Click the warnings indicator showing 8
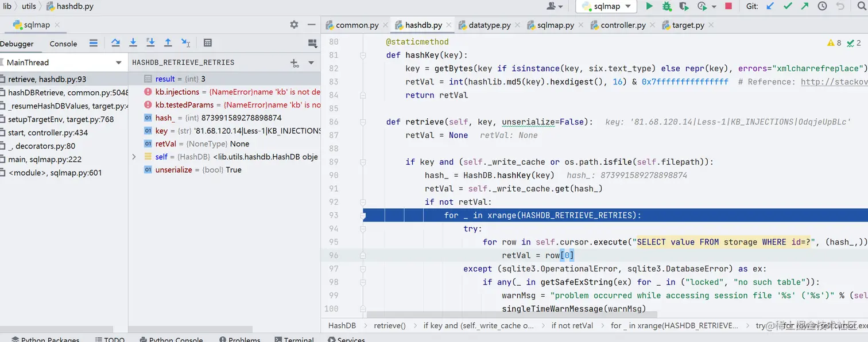 [834, 43]
